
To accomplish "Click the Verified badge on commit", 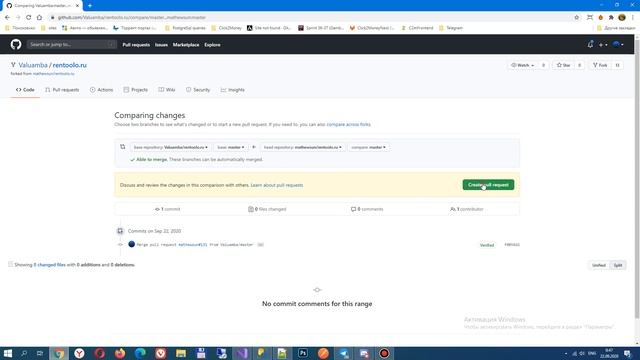I will tap(487, 245).
